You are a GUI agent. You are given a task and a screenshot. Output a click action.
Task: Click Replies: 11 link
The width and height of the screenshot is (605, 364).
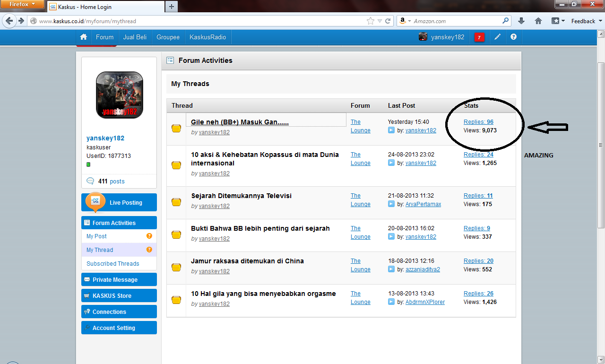[x=478, y=196]
